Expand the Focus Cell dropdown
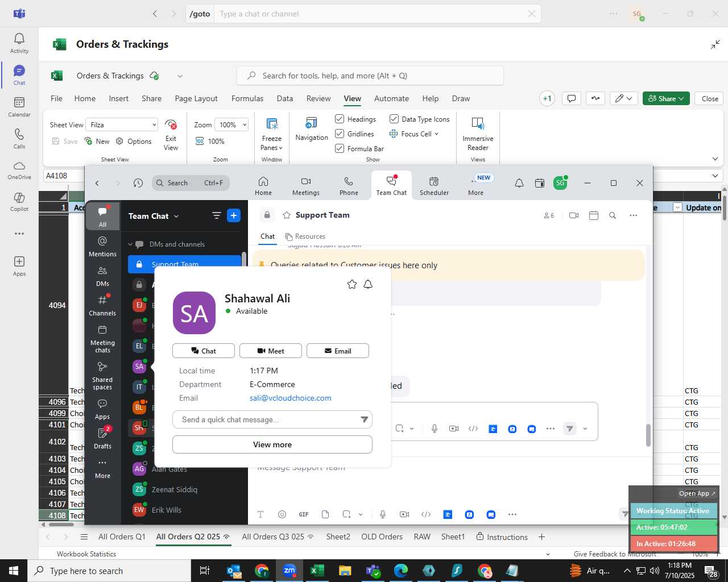 436,134
